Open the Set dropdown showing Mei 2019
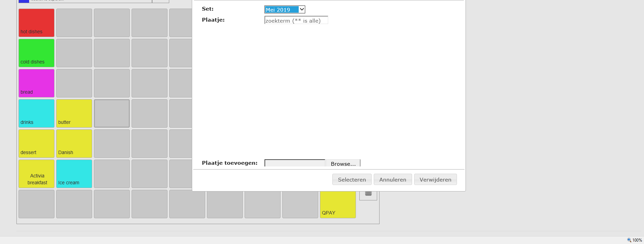Screen dimensions: 644x244 [285, 10]
